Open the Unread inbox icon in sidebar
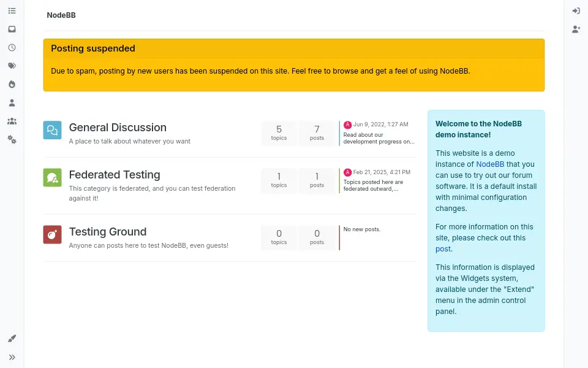The height and width of the screenshot is (368, 588). [12, 29]
